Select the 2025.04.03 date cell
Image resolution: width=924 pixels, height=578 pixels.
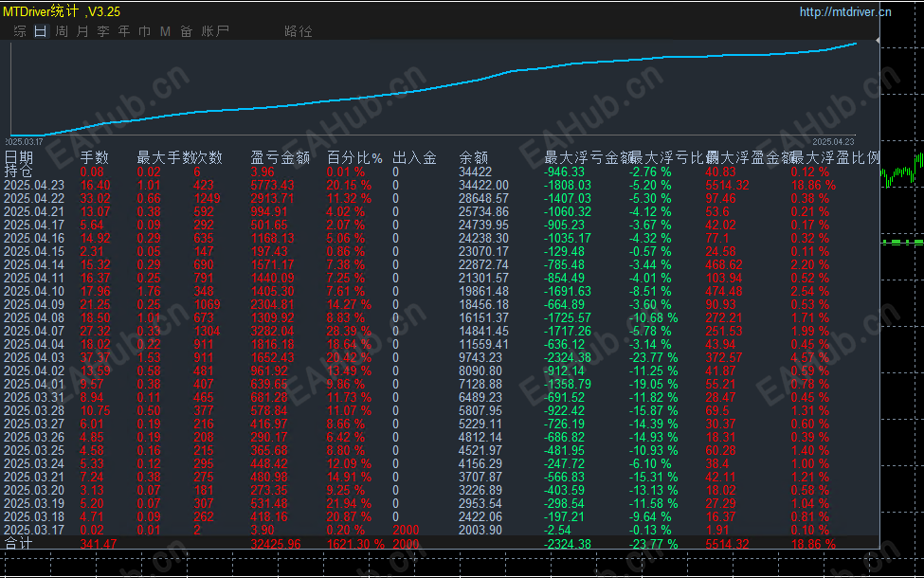point(34,357)
